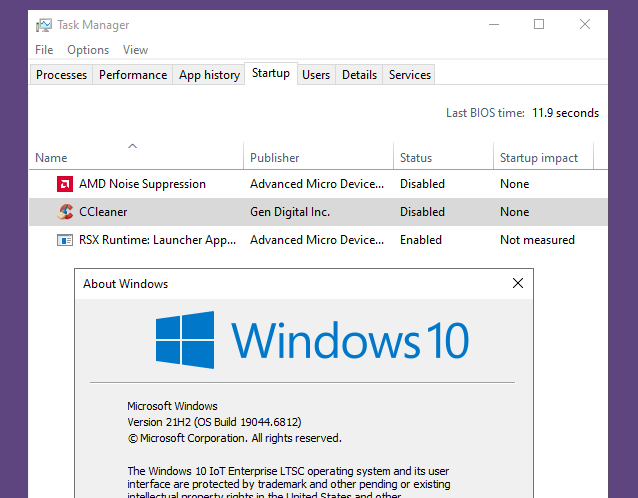This screenshot has height=498, width=638.
Task: Select the Startup tab
Action: click(271, 73)
